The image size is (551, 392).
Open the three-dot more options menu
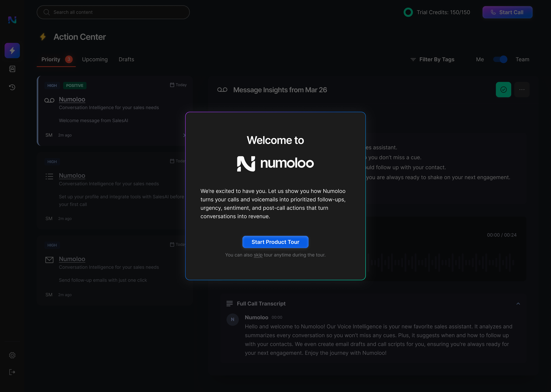522,90
